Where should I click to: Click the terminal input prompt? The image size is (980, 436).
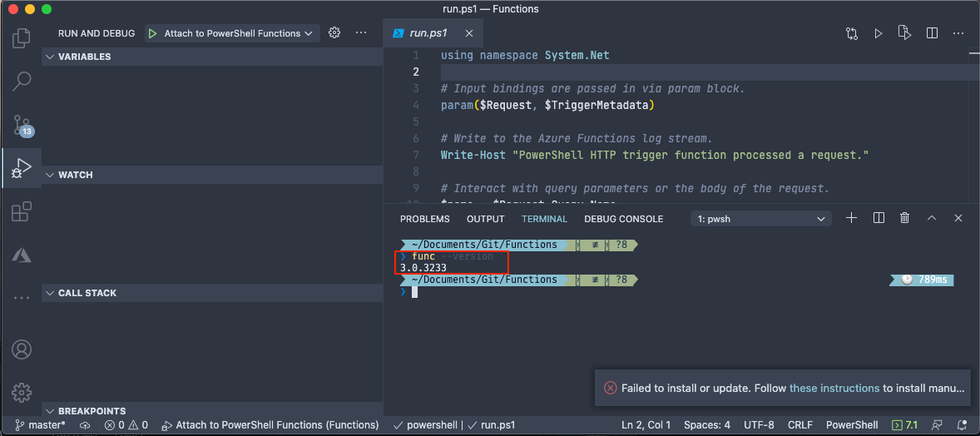[x=413, y=291]
